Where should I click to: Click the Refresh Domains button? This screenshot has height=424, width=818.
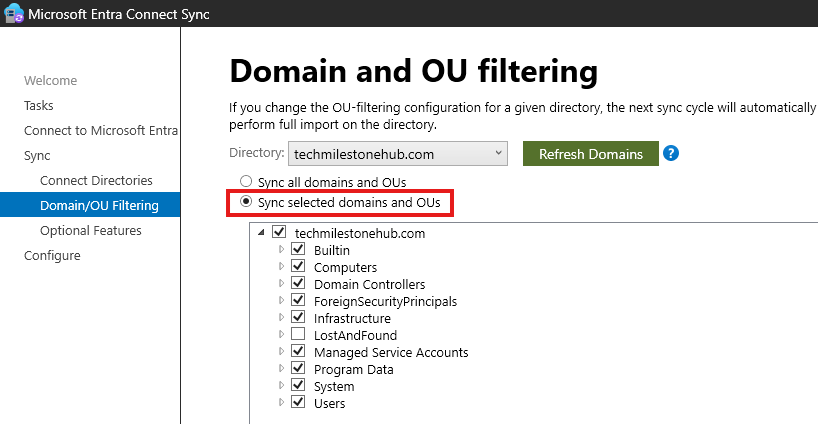coord(591,154)
